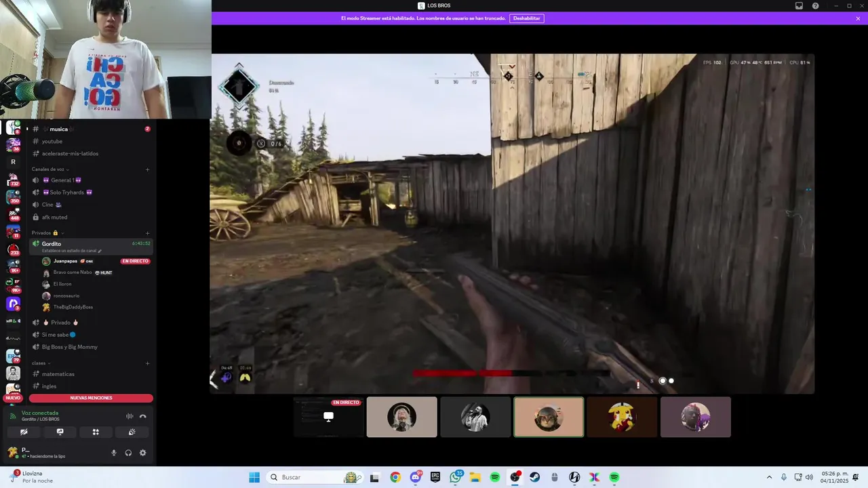Add a channel to clases category
This screenshot has height=488, width=868.
[x=147, y=363]
